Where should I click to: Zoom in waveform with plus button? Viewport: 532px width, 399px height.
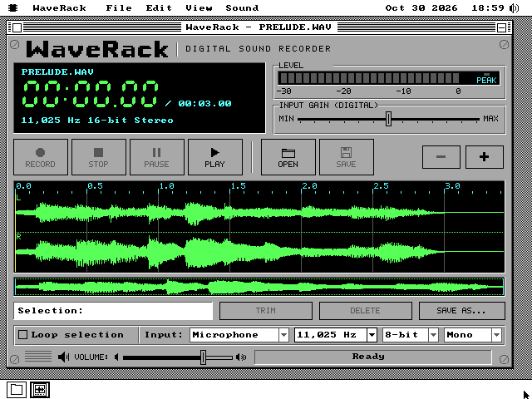484,157
